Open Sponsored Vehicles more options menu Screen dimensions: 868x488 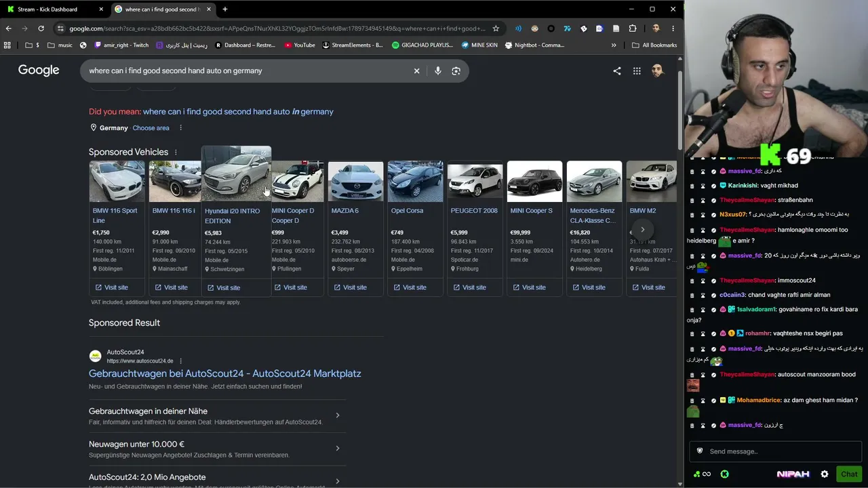coord(176,152)
